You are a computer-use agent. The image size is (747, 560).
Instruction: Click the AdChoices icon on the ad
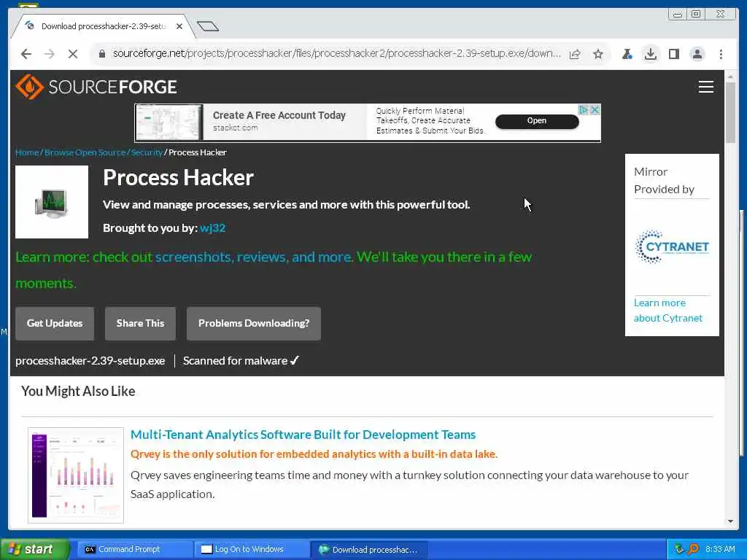point(583,109)
